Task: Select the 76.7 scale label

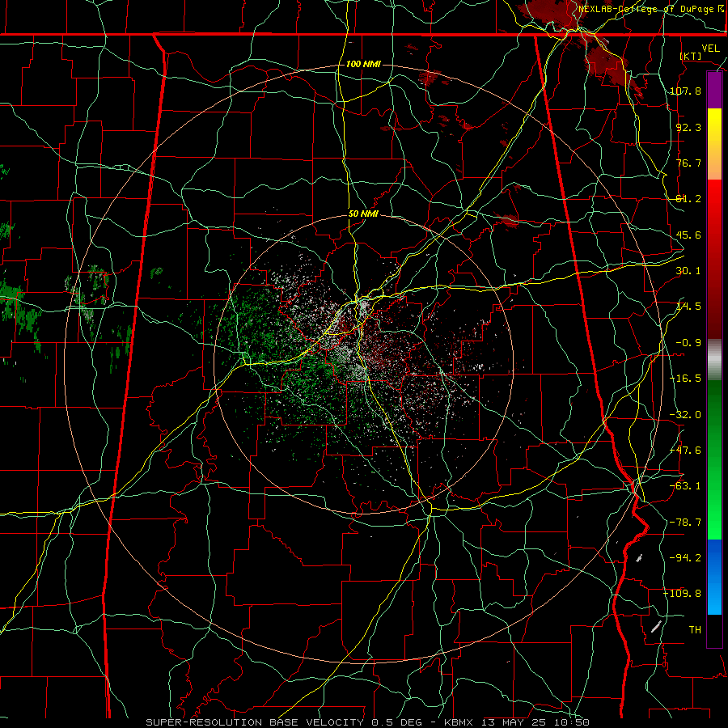Action: [688, 163]
